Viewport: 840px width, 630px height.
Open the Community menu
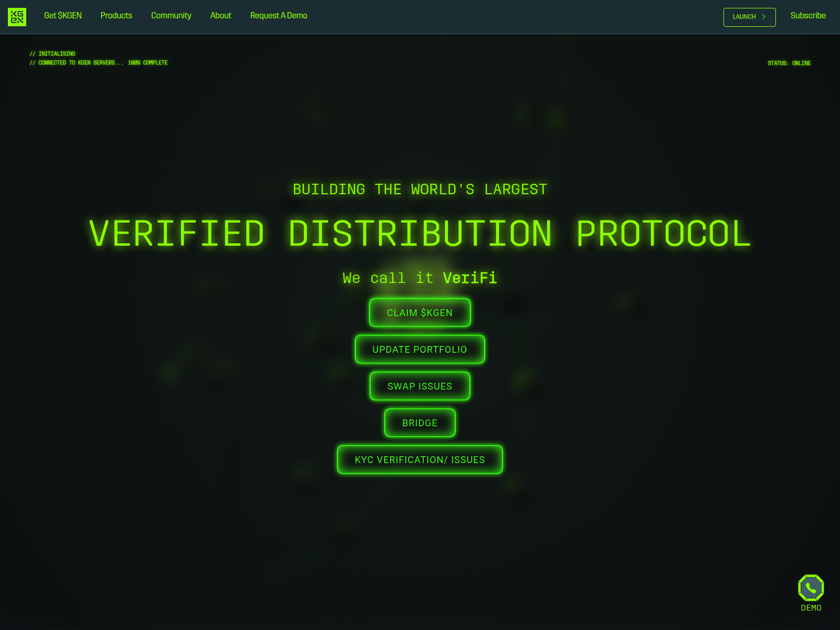coord(171,16)
